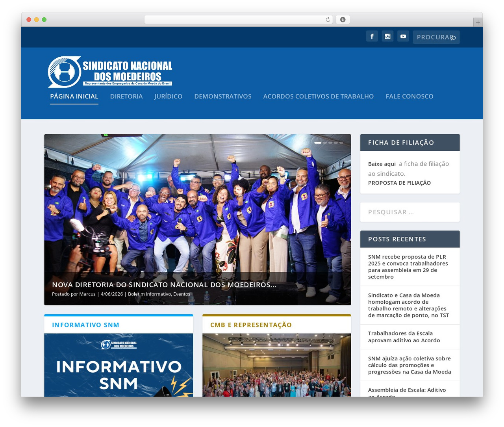This screenshot has width=504, height=427.
Task: Open the Nova Diretoria slider headline
Action: (164, 284)
